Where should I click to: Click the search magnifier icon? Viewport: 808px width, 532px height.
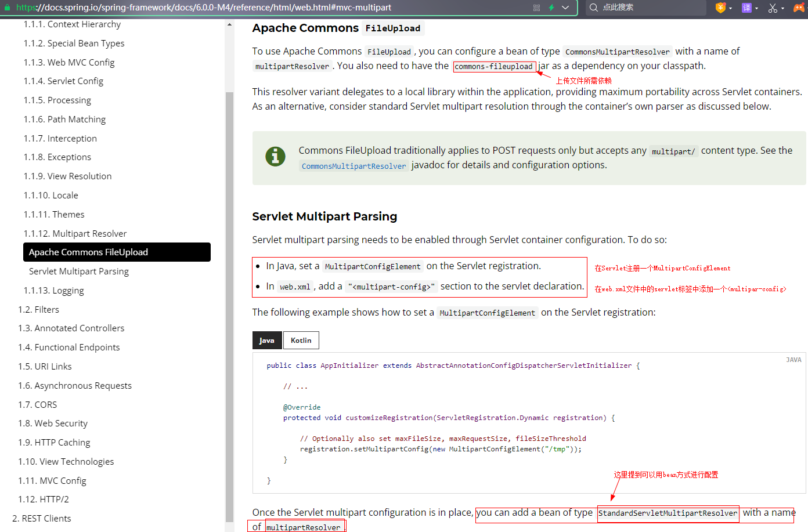tap(594, 8)
